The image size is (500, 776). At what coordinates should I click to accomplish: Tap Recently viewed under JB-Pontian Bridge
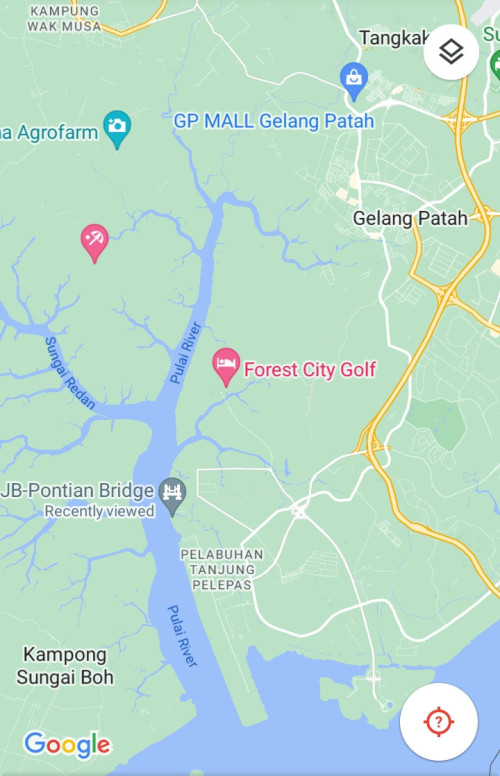click(x=100, y=511)
